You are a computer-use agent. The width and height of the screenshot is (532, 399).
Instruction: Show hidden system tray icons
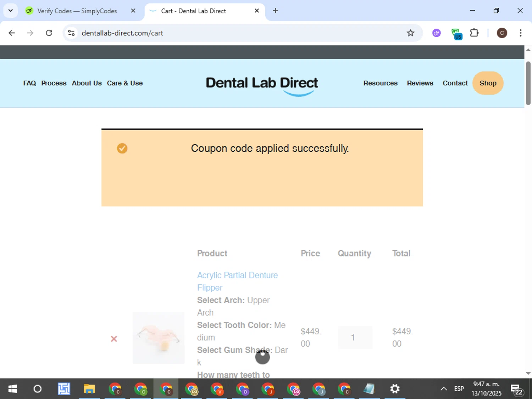click(x=444, y=389)
